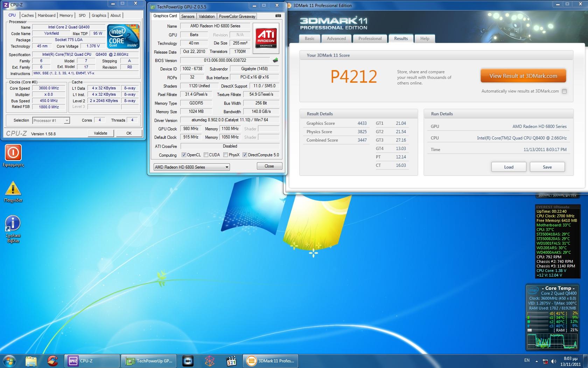588x368 pixels.
Task: Open the Basic tab in 3DMark 11
Action: click(309, 39)
